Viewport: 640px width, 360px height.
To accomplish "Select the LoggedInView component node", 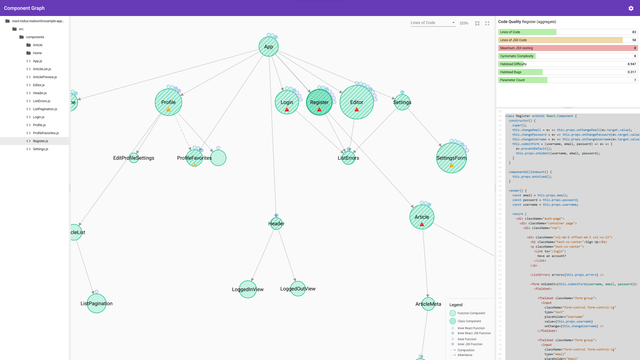I will [x=248, y=289].
